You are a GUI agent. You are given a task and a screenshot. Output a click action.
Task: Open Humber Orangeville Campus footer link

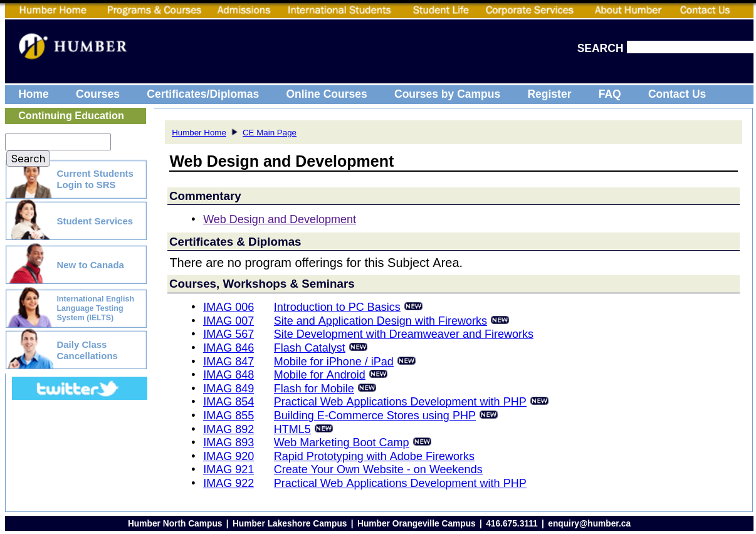[416, 523]
